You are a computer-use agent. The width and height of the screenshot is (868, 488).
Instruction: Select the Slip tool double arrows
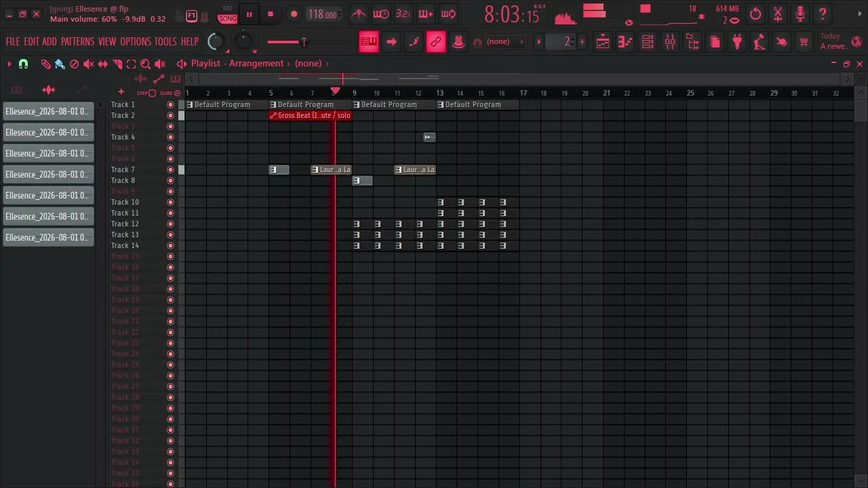click(103, 64)
